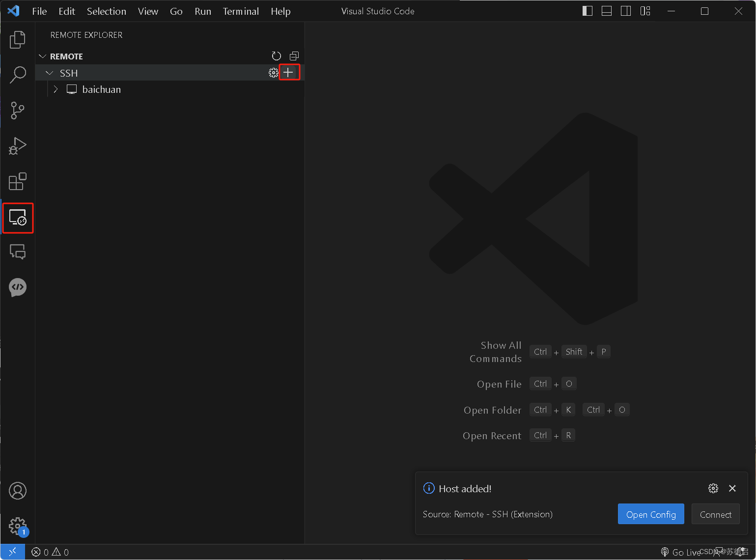The height and width of the screenshot is (560, 756).
Task: Click the refresh icon in the Remote panel
Action: pos(276,56)
